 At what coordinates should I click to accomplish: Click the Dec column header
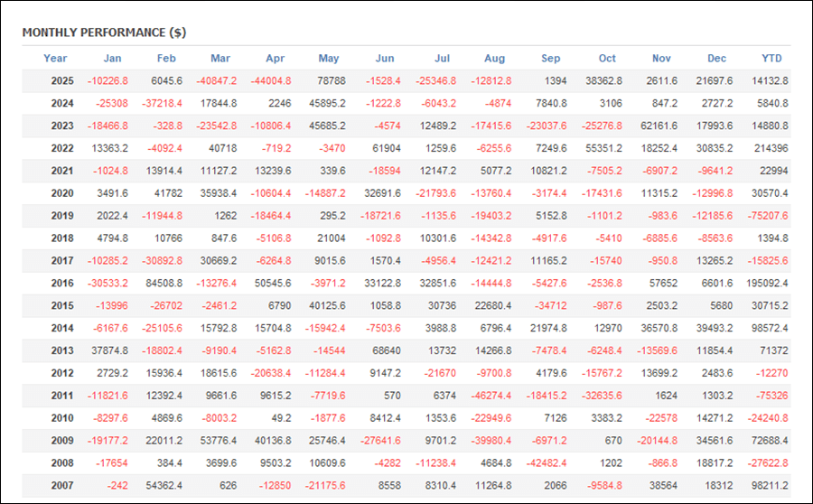(x=716, y=59)
